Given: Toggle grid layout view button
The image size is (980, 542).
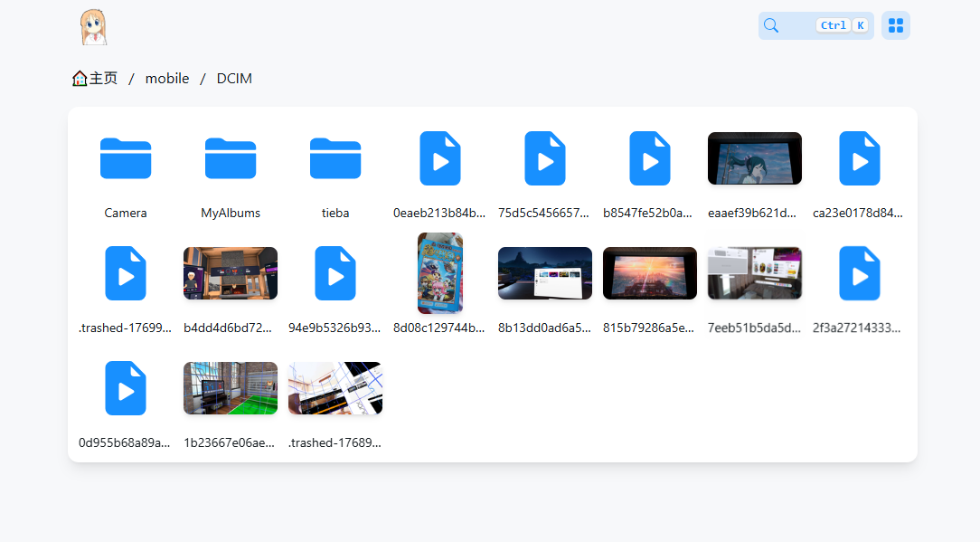Looking at the screenshot, I should (895, 25).
